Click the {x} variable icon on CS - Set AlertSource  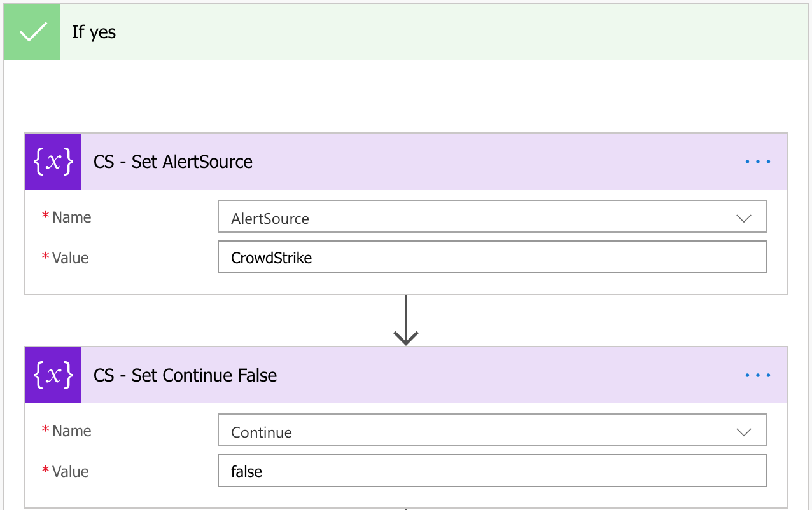click(x=53, y=161)
